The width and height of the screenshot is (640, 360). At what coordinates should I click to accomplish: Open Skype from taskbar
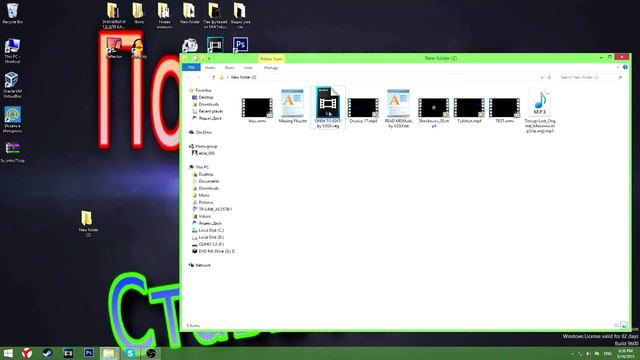pos(130,353)
